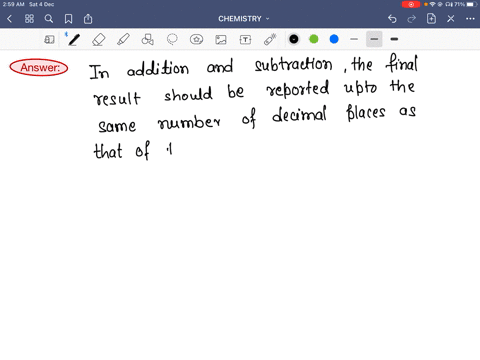Choose the green pen color
Image resolution: width=480 pixels, height=360 pixels.
pos(314,39)
